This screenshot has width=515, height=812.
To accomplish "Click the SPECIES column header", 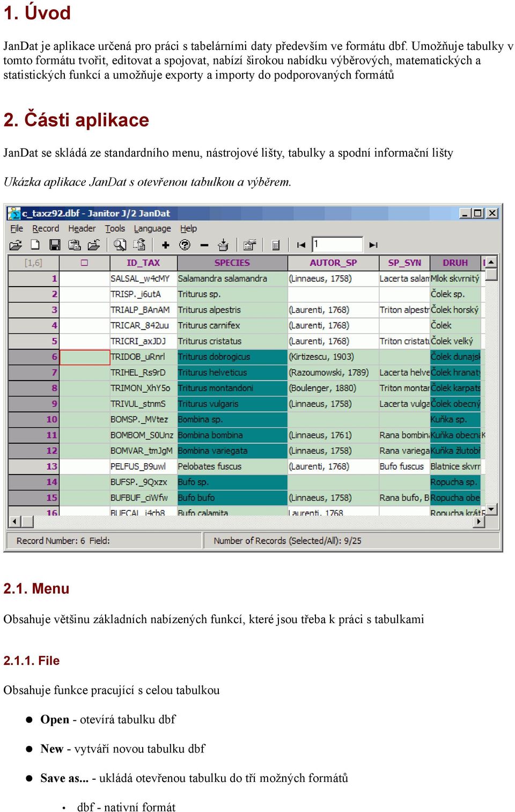I will pos(232,263).
